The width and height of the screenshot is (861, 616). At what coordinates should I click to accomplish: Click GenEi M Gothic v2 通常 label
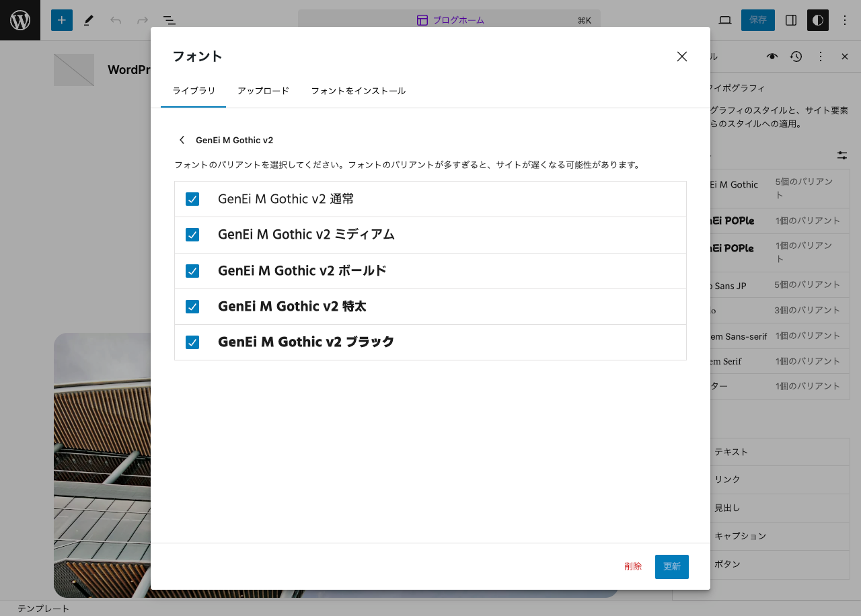pyautogui.click(x=286, y=199)
